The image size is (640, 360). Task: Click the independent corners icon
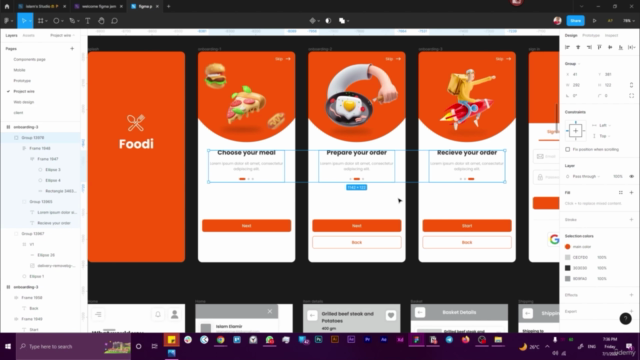coord(631,96)
